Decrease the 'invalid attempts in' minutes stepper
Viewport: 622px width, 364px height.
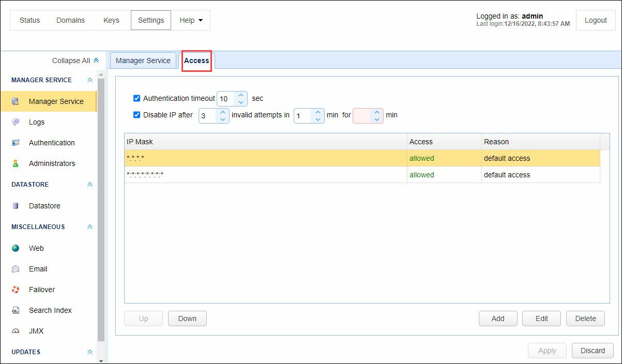pyautogui.click(x=318, y=119)
